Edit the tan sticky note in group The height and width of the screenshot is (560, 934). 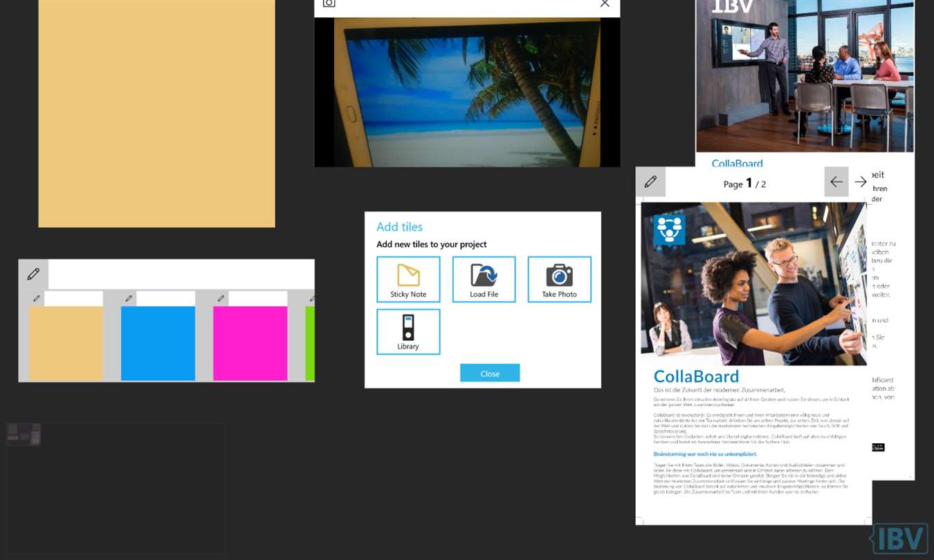(37, 299)
